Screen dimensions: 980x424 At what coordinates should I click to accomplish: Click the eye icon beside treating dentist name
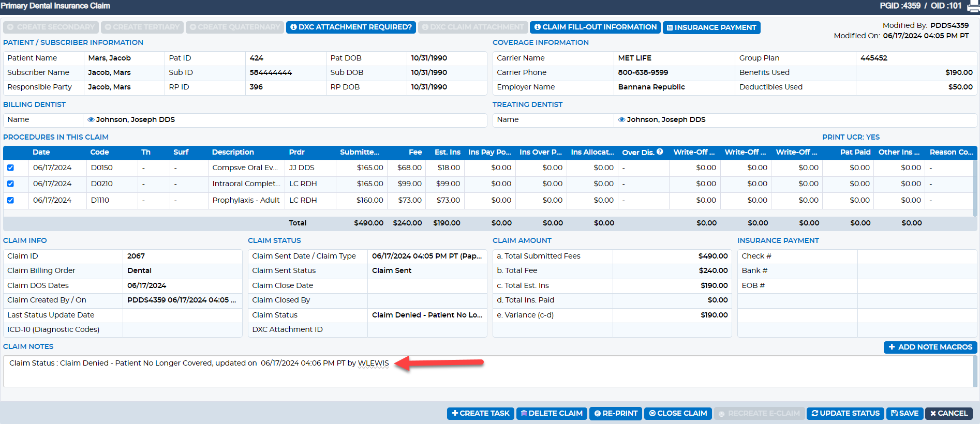pyautogui.click(x=622, y=119)
